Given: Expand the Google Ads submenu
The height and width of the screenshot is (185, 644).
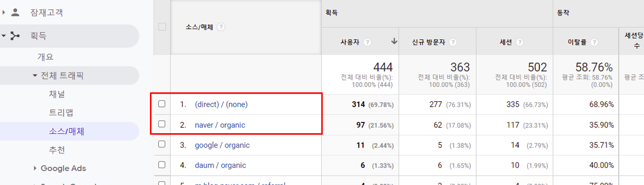Looking at the screenshot, I should (35, 168).
